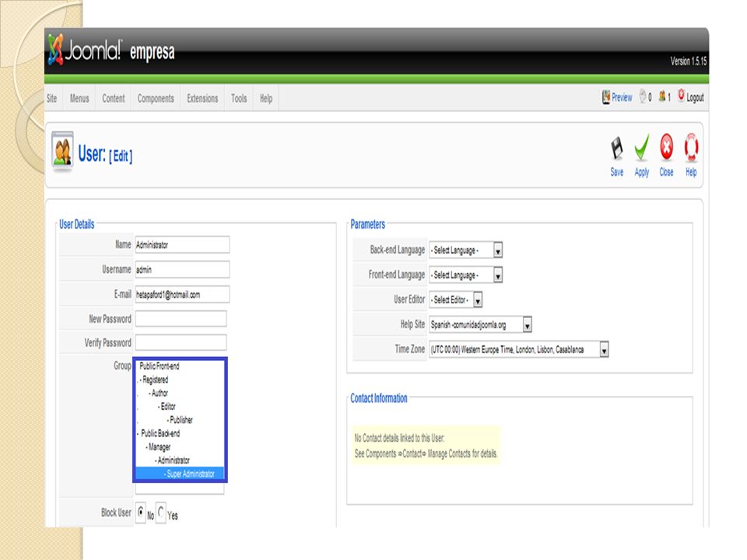This screenshot has width=747, height=560.
Task: Open the Tools menu
Action: 239,99
